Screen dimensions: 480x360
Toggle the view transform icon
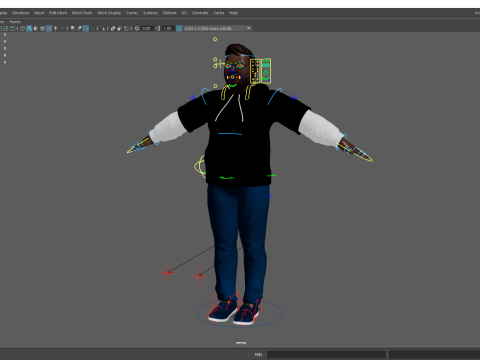tap(179, 28)
